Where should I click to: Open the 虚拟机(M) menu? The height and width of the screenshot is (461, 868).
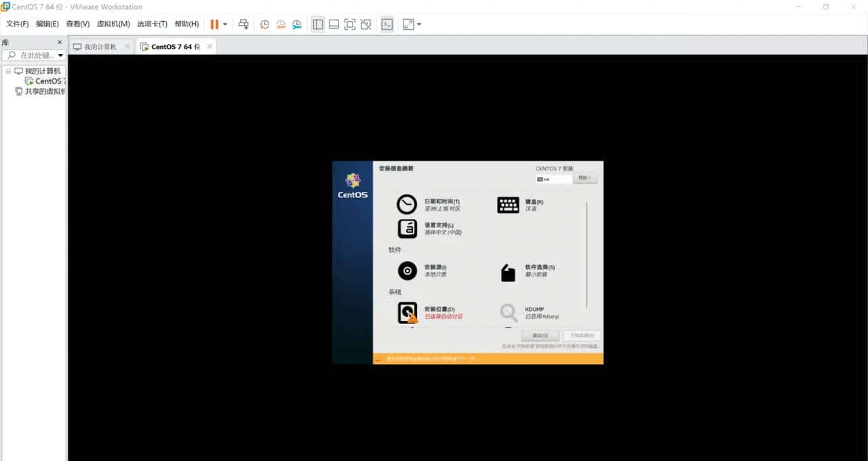113,24
